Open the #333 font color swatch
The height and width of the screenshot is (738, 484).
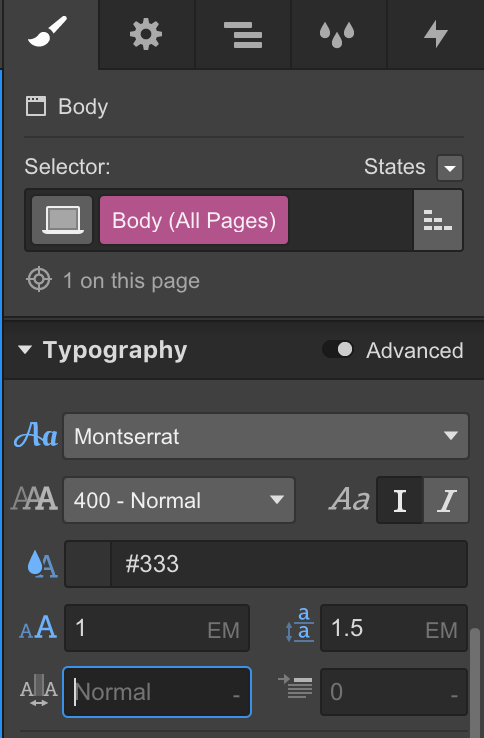[x=88, y=564]
